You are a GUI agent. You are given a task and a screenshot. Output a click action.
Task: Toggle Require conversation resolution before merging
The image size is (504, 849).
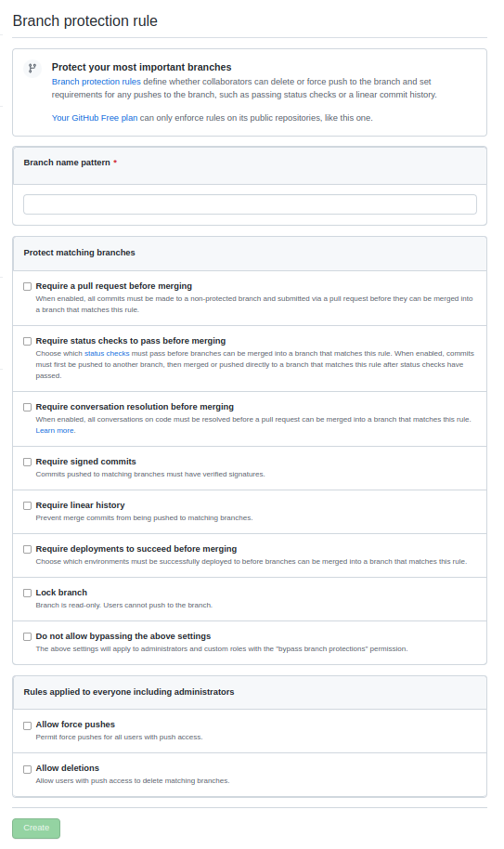[x=27, y=407]
